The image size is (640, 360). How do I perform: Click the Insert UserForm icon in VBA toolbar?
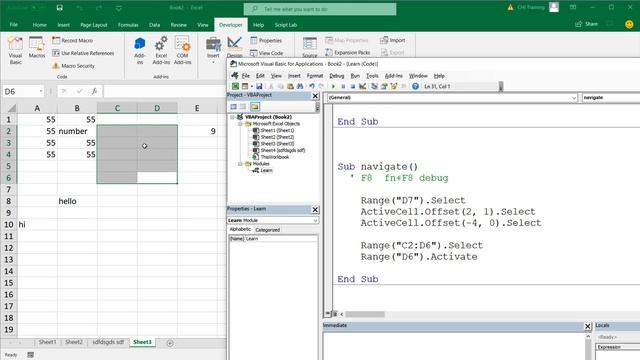pos(245,86)
